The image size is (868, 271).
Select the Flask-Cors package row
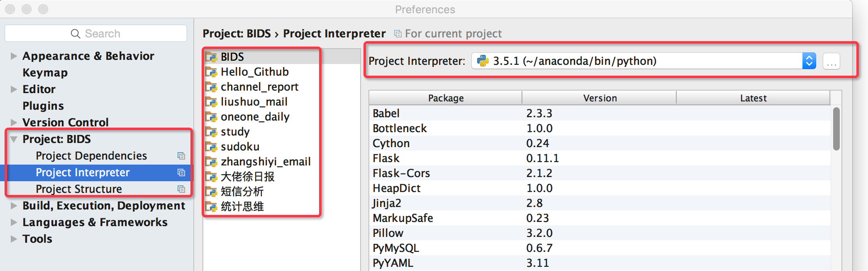[x=600, y=173]
